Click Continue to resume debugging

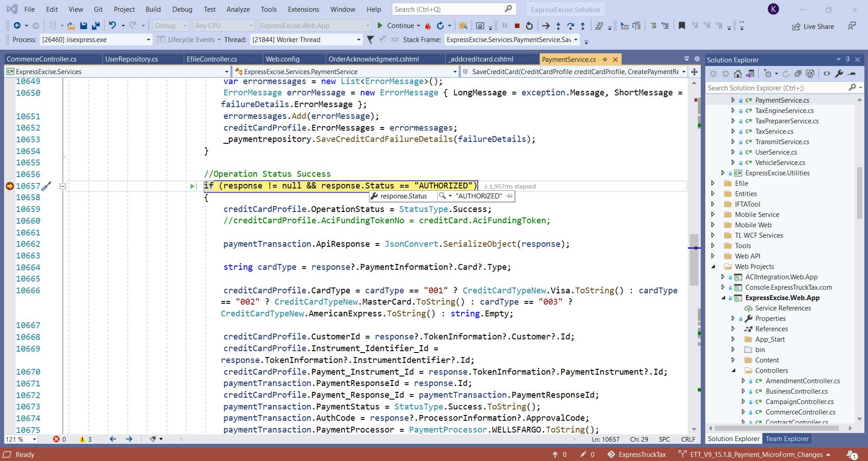pos(396,26)
